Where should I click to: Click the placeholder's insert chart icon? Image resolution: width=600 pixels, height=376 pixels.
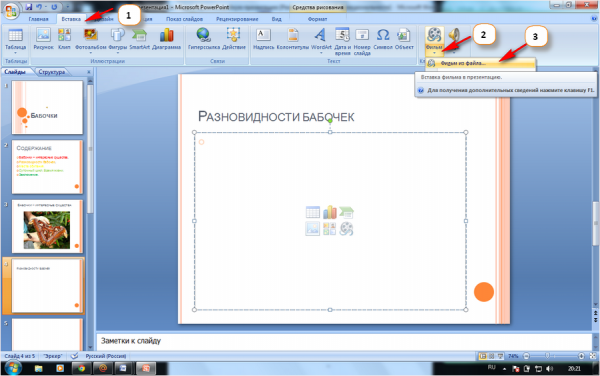click(x=329, y=212)
